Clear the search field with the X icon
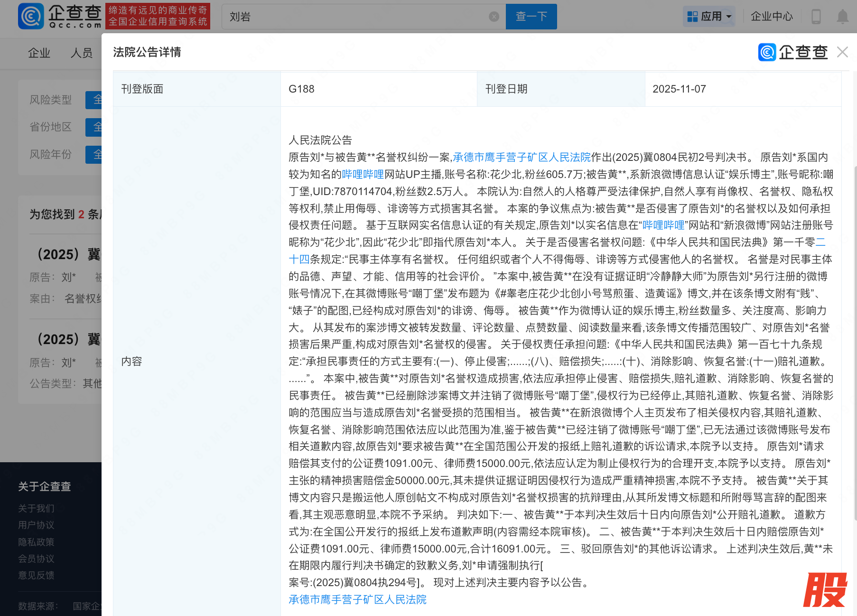 pos(494,17)
